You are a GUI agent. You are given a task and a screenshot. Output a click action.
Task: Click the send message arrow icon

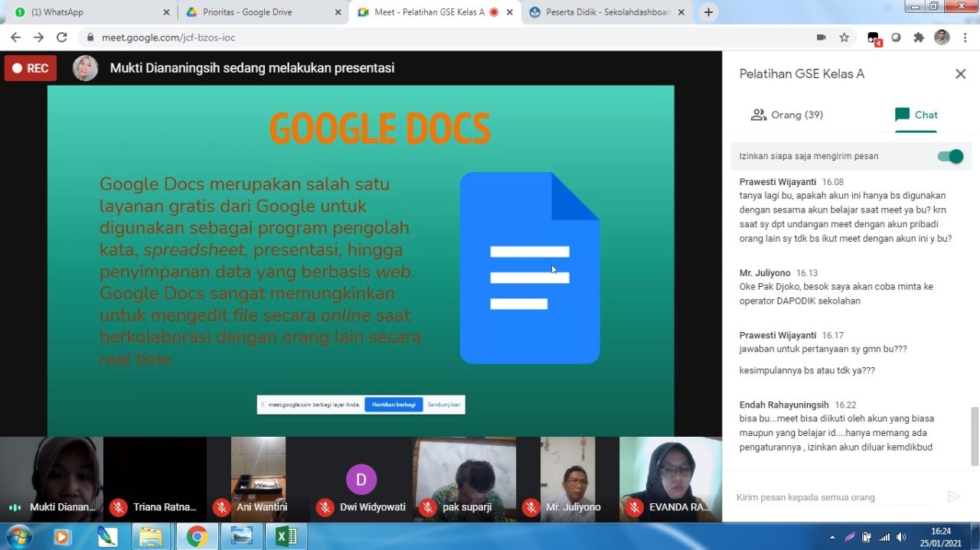click(953, 497)
